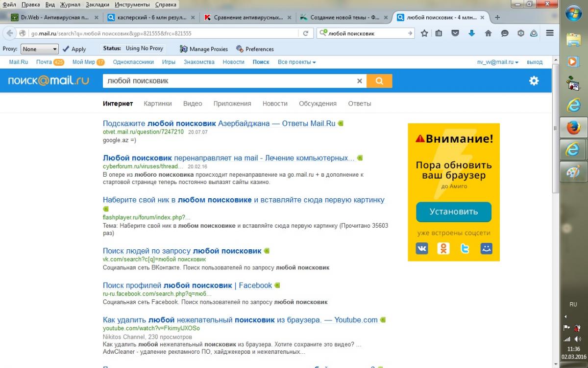Open the Moi Mir smiley icon in the banner
Image resolution: width=588 pixels, height=368 pixels.
486,248
